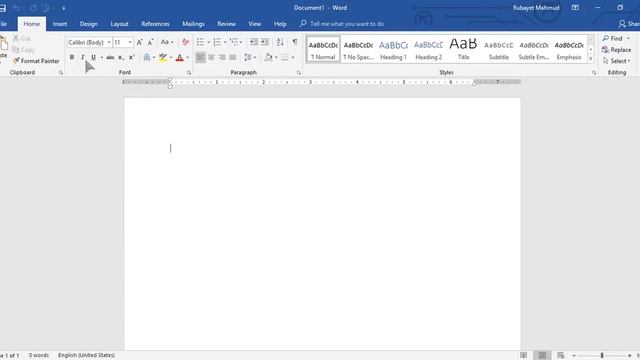This screenshot has height=360, width=640.
Task: Click red font color button
Action: [x=180, y=58]
